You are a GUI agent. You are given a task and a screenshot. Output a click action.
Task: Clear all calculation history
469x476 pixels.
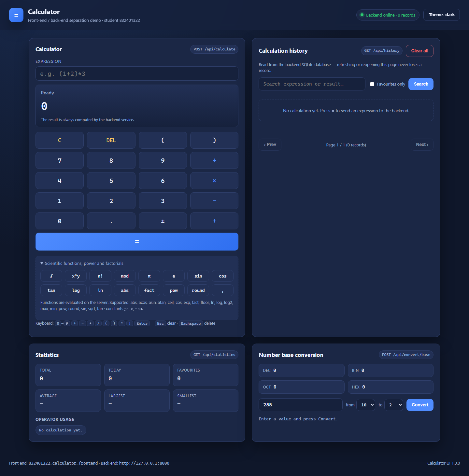click(419, 51)
